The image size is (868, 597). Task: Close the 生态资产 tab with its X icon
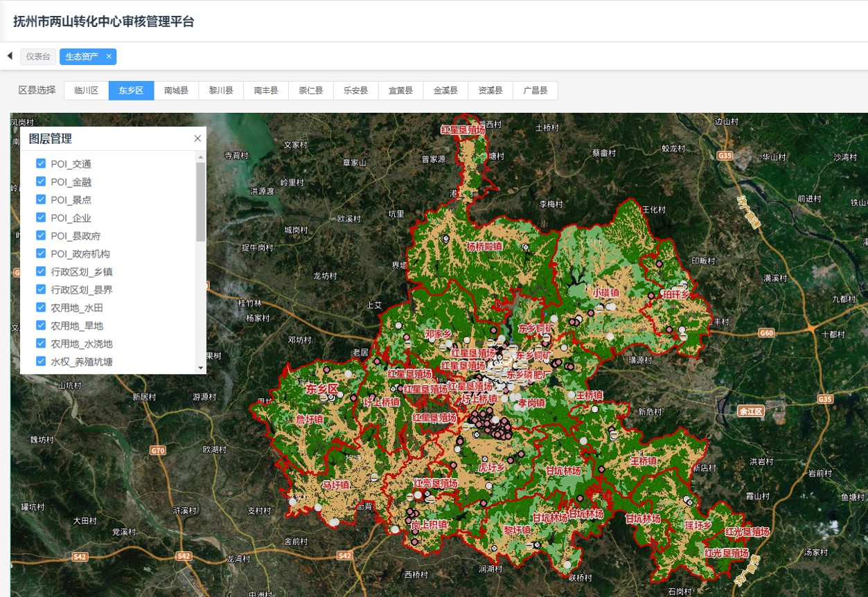(x=109, y=57)
